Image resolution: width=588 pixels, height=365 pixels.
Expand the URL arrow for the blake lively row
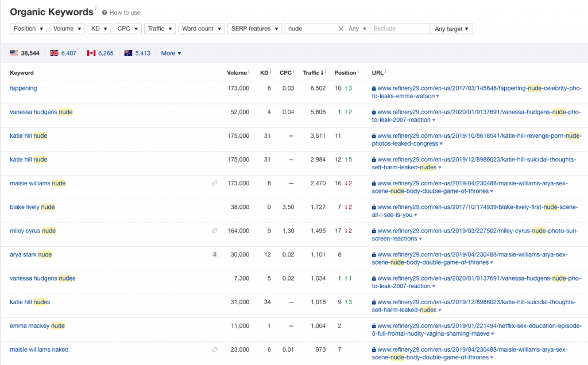[x=416, y=215]
